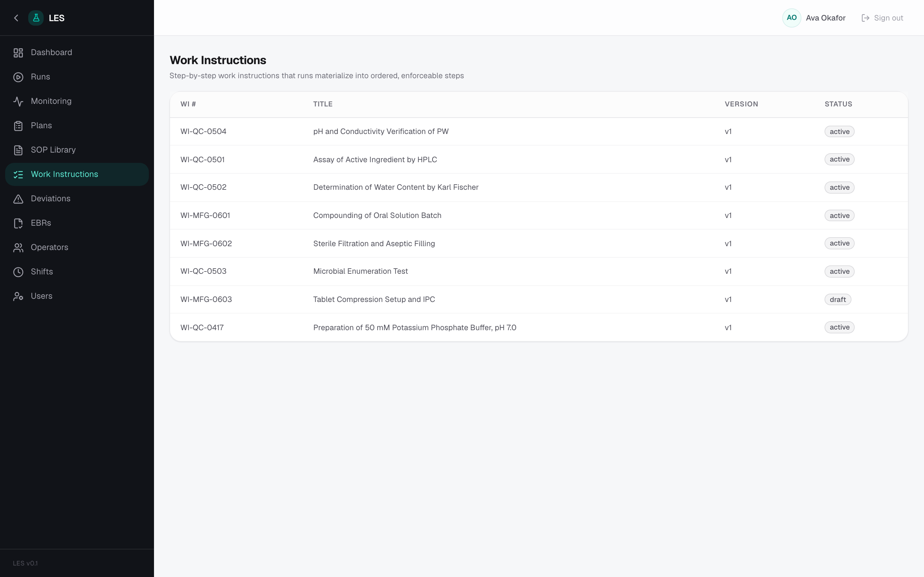Click the Shifts clock icon
Viewport: 924px width, 577px height.
click(x=18, y=272)
